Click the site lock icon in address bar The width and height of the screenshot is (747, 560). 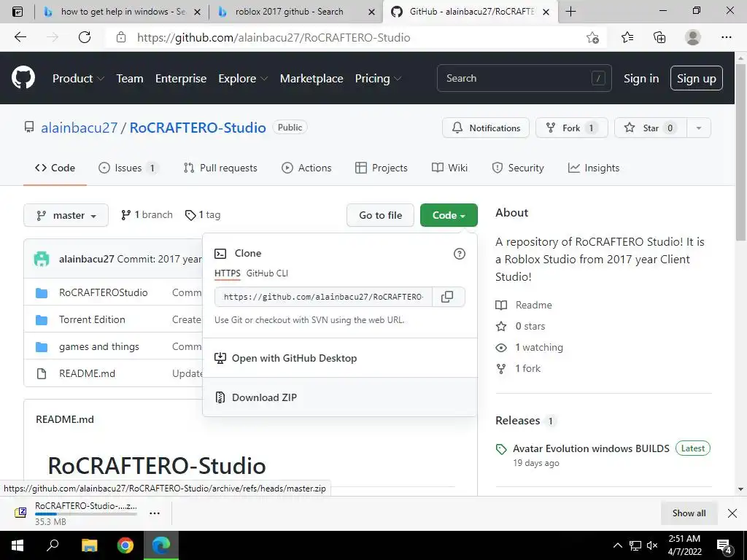(x=121, y=37)
